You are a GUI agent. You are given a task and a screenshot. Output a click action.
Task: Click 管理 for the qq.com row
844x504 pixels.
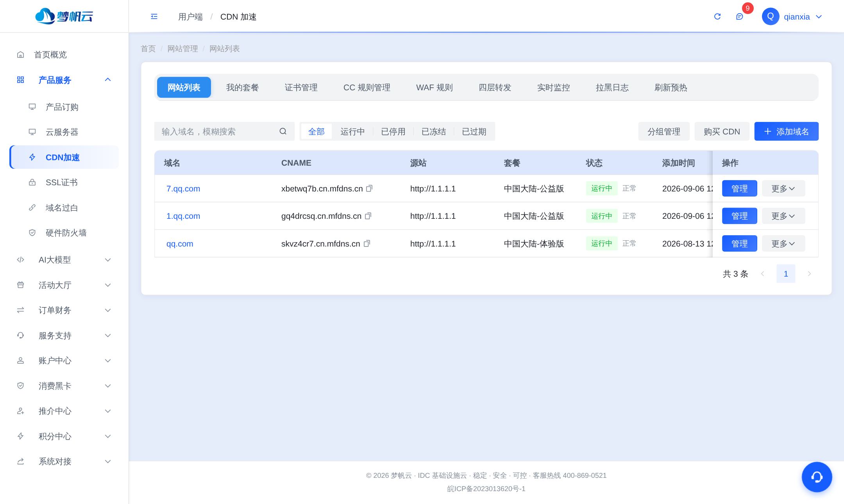(x=739, y=243)
